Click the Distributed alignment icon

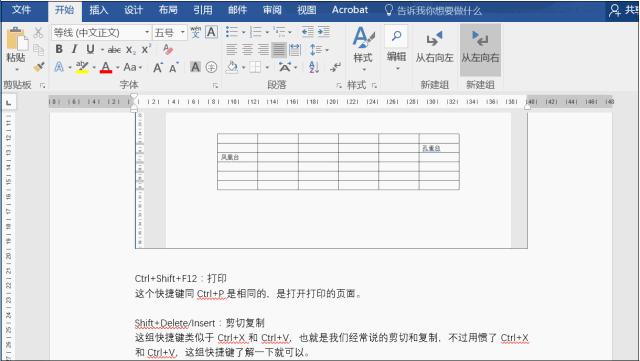point(295,49)
